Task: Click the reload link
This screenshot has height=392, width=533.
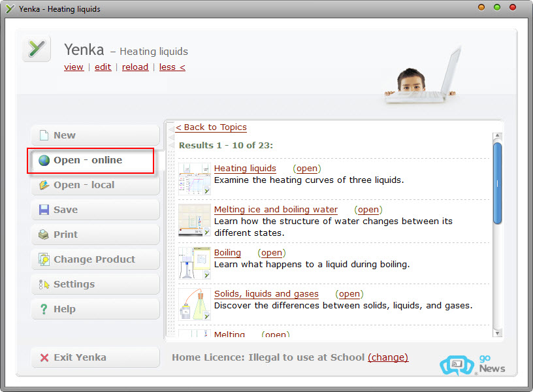Action: (x=135, y=67)
